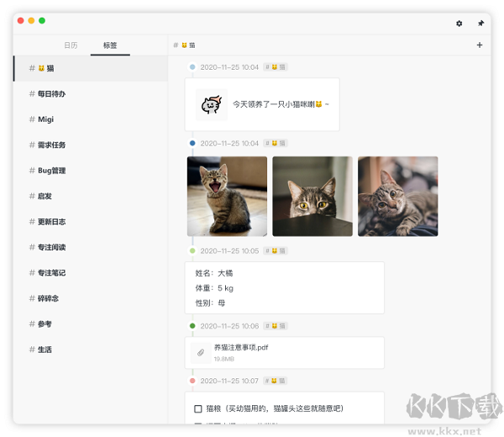
Task: Click the cat tag badge beside 10:05 timestamp
Action: 276,250
